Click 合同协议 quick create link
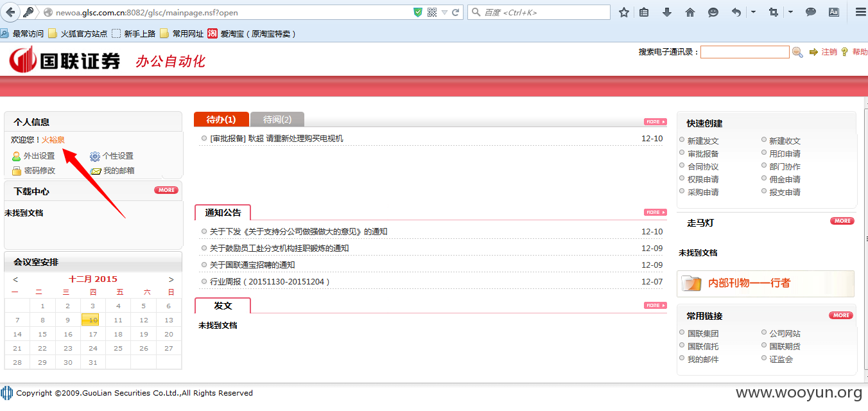This screenshot has height=411, width=868. click(x=703, y=166)
